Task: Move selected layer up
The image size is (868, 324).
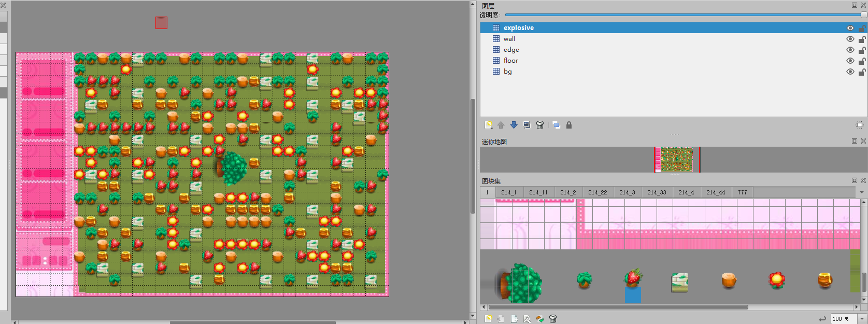Action: (x=501, y=125)
